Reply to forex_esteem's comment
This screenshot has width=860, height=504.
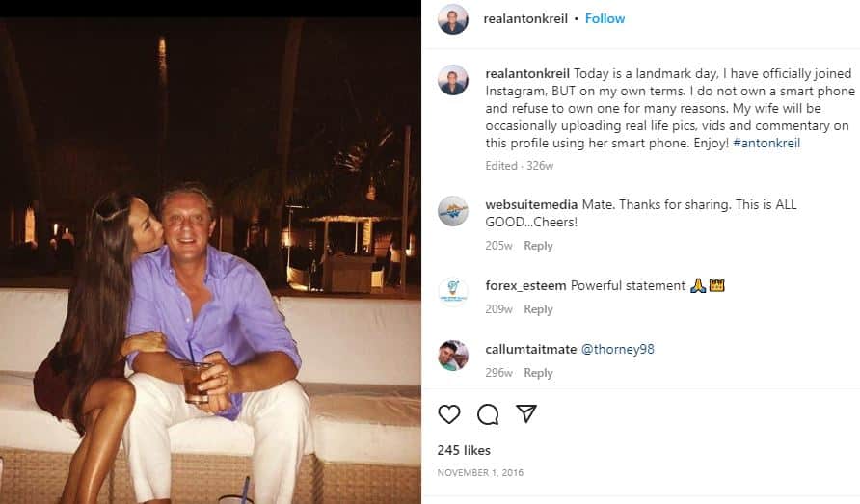(x=538, y=309)
